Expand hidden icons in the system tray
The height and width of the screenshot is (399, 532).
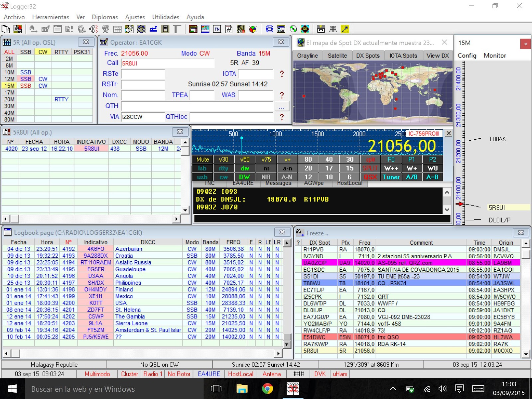click(x=392, y=388)
